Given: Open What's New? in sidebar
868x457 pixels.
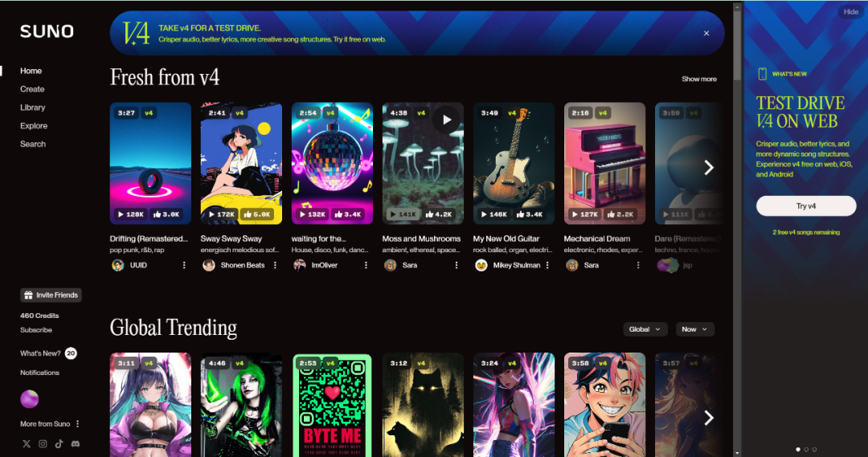Looking at the screenshot, I should (x=40, y=353).
